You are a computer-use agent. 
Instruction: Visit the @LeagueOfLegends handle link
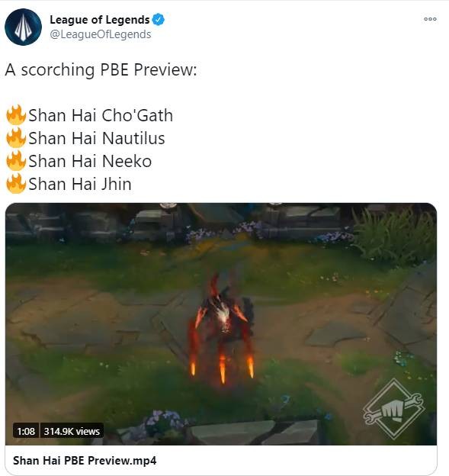point(101,34)
